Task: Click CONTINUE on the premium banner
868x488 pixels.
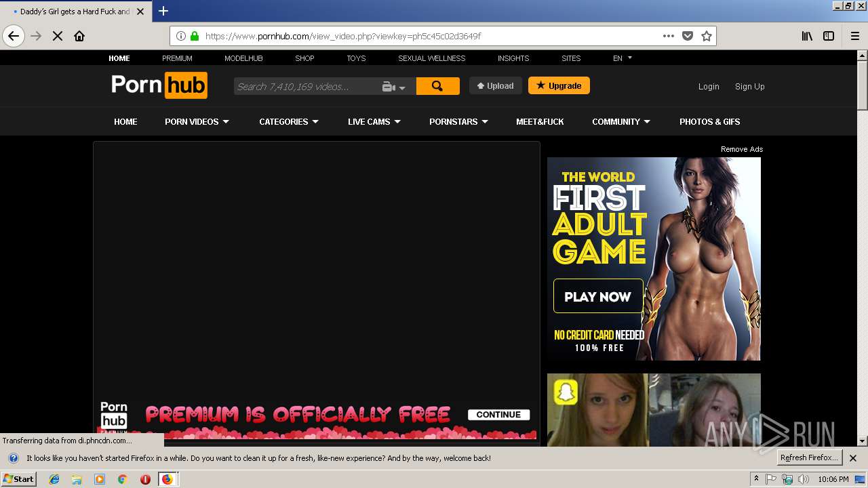Action: pyautogui.click(x=498, y=415)
